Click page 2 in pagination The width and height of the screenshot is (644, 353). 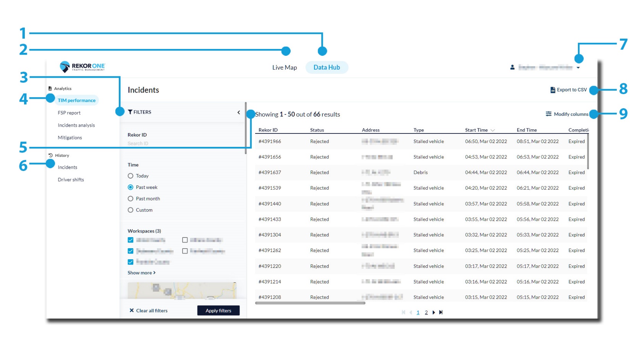pyautogui.click(x=426, y=312)
